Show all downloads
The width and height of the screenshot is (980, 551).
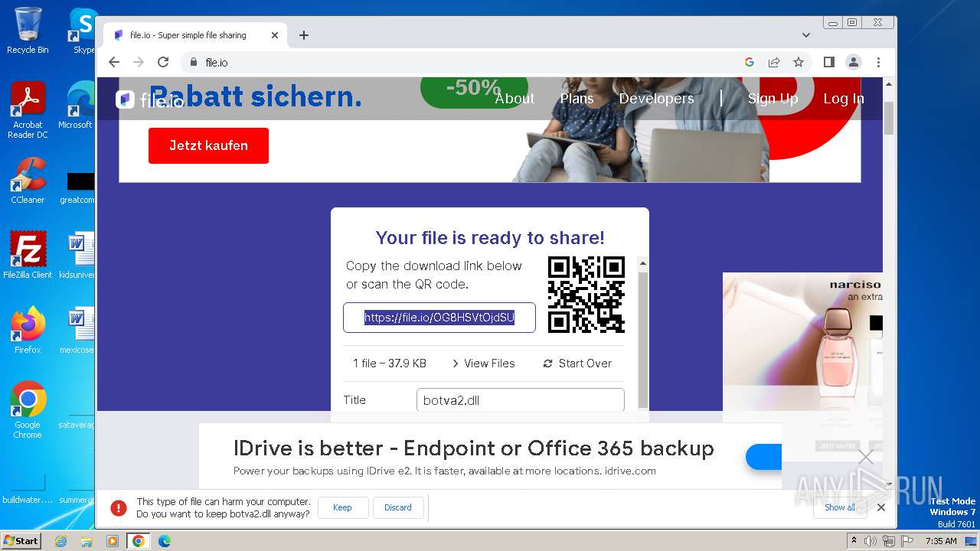click(x=840, y=507)
